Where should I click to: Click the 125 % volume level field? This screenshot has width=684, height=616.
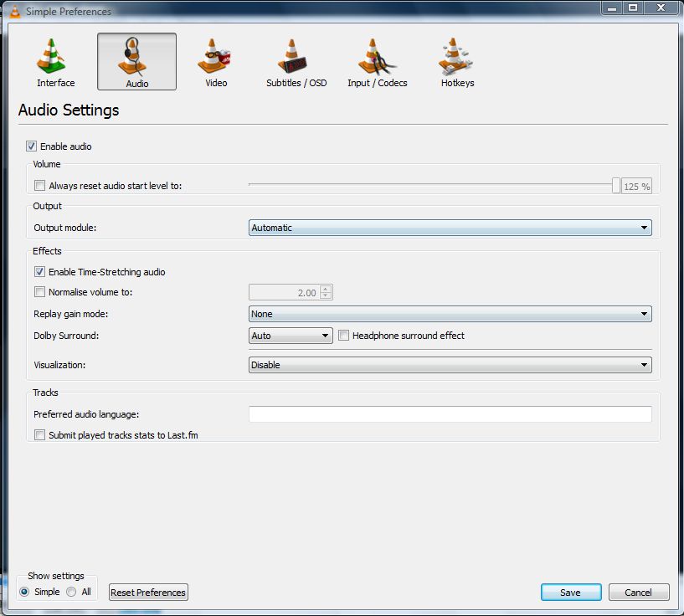636,186
